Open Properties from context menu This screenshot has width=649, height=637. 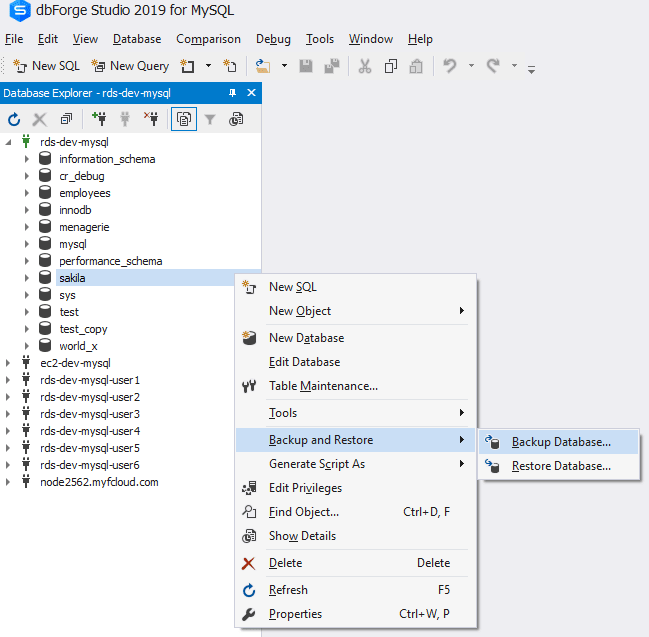(x=355, y=614)
